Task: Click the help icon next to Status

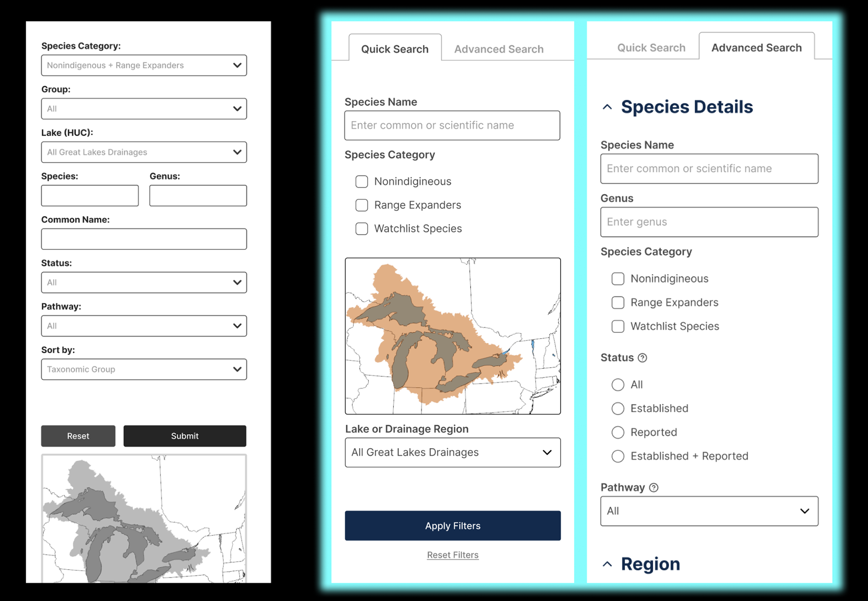Action: 642,358
